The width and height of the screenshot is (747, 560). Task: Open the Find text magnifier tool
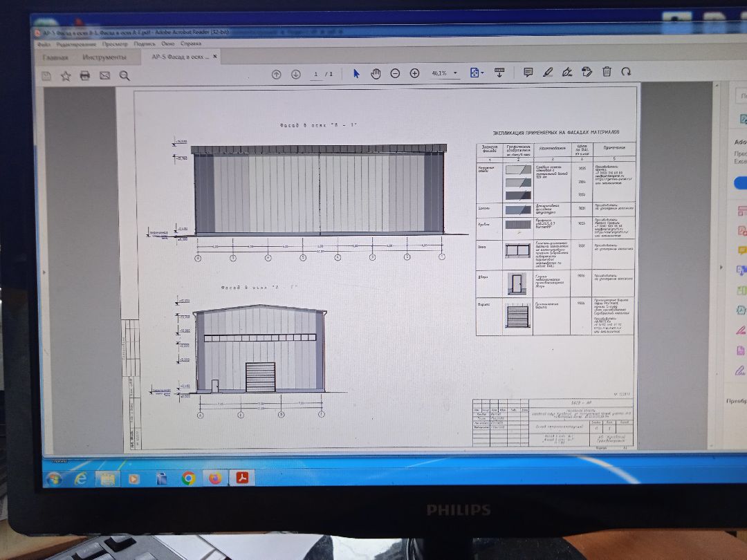click(x=124, y=76)
